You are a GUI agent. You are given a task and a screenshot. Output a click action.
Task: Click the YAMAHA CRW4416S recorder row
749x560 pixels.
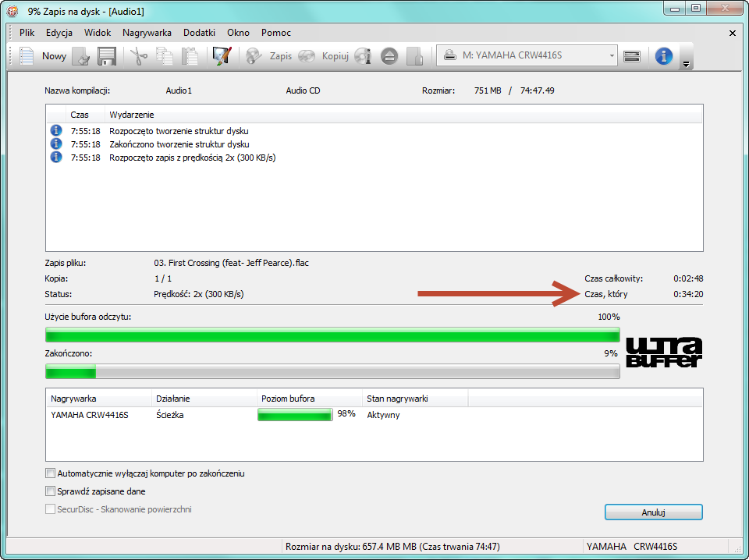coord(374,415)
